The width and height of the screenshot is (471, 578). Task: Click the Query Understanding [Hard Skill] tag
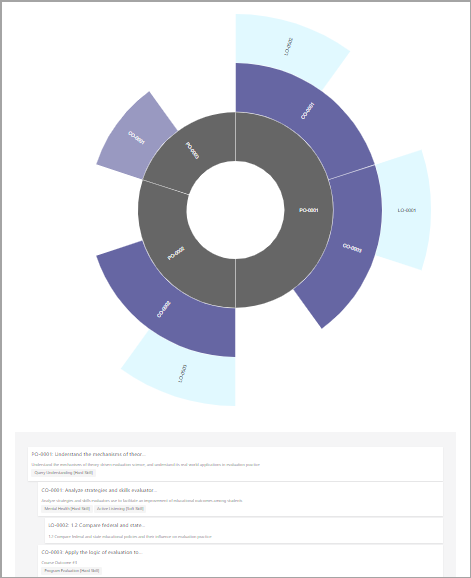tap(63, 473)
